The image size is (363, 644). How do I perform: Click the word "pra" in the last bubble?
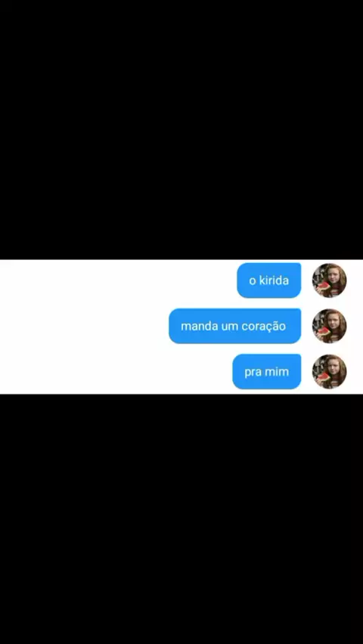[253, 373]
